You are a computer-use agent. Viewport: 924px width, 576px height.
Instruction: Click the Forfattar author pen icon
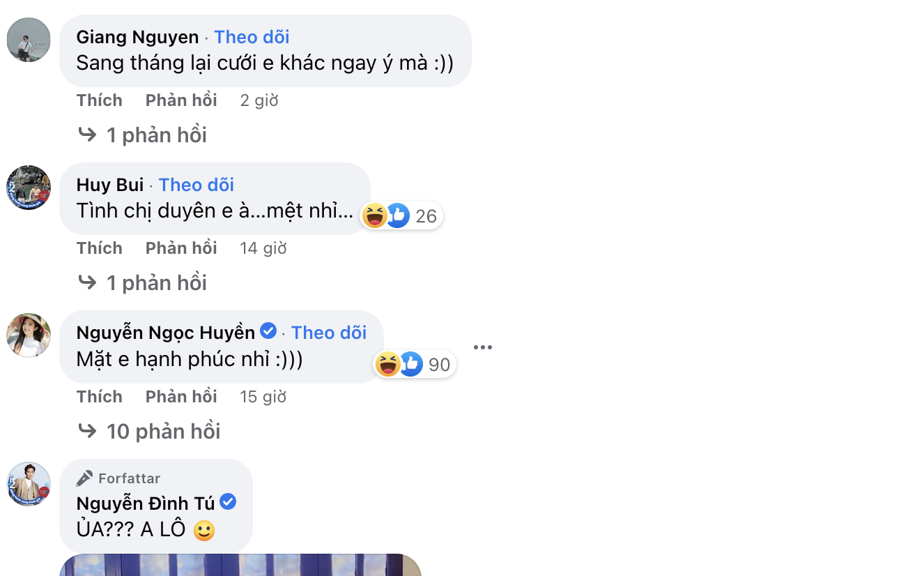86,478
